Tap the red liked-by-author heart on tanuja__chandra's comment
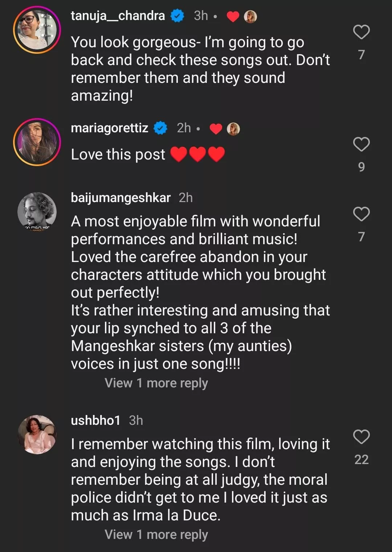 click(x=233, y=17)
